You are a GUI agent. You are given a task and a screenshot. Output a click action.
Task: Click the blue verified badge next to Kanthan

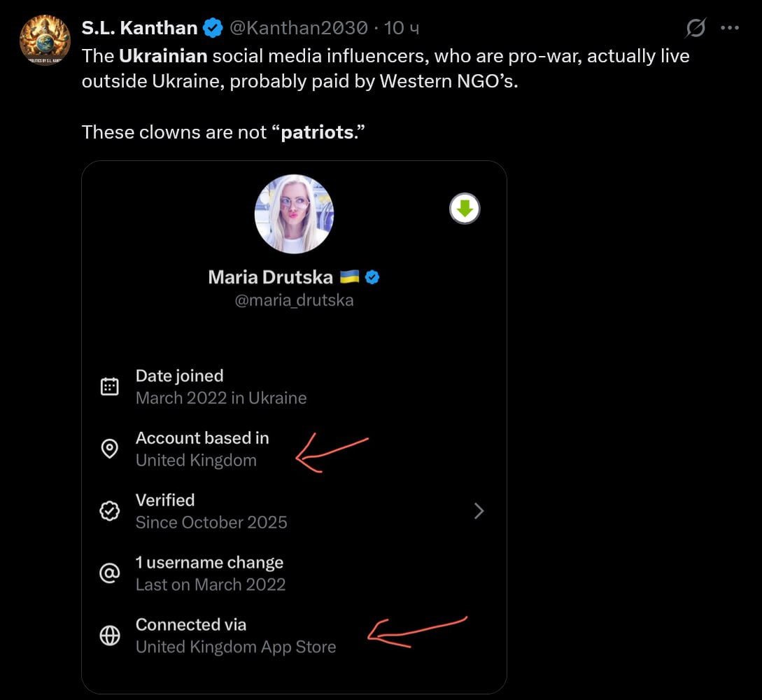[213, 28]
